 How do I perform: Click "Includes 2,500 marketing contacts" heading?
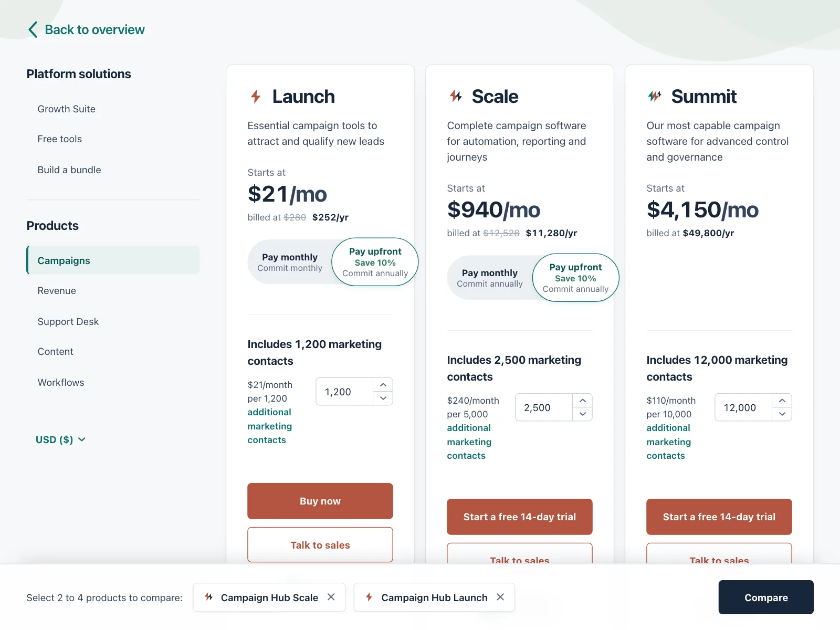[514, 369]
